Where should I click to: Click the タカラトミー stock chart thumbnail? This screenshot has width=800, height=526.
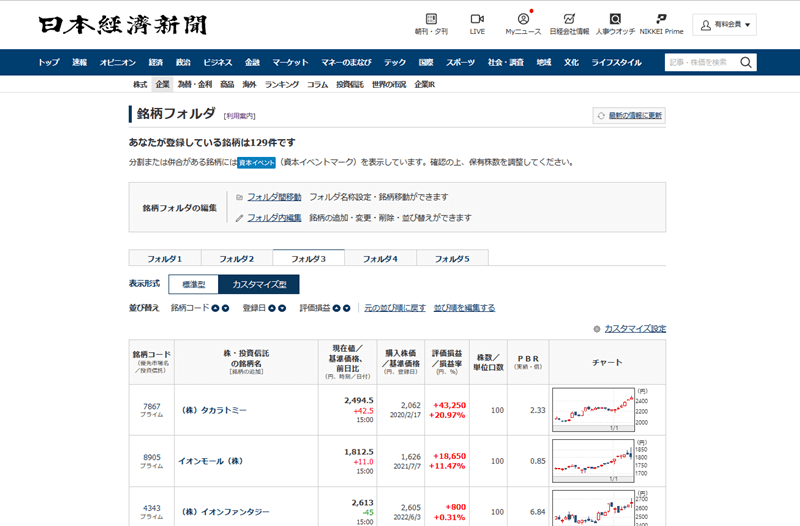tap(594, 410)
